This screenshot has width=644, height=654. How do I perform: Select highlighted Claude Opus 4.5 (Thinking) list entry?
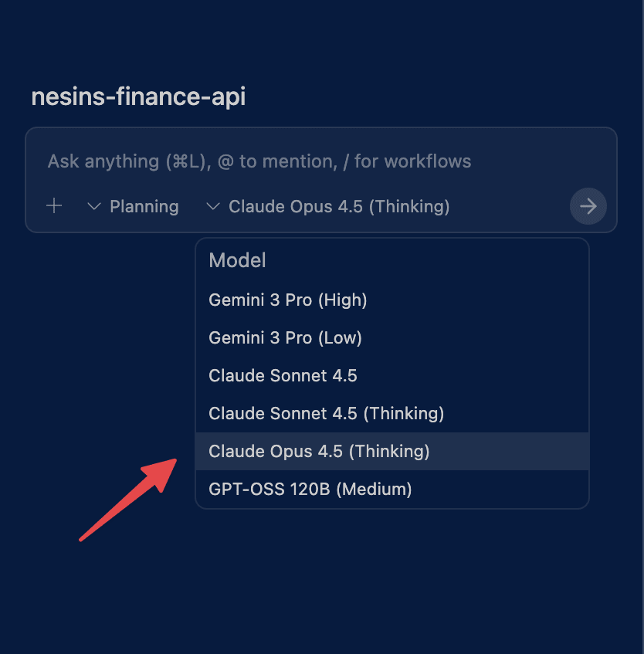319,451
